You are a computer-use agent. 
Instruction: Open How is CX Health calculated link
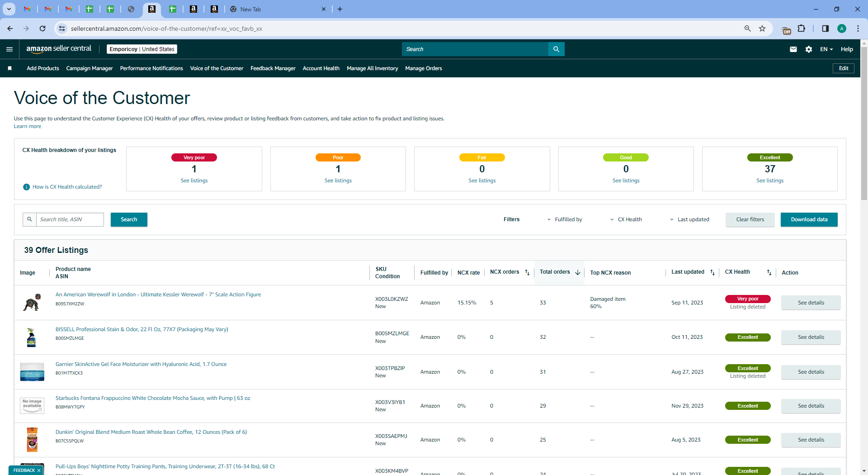pyautogui.click(x=67, y=187)
